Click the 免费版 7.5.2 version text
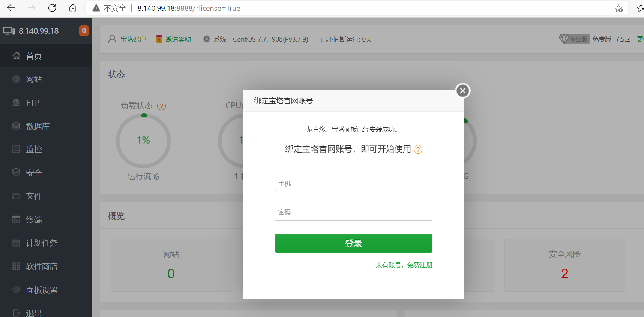644x317 pixels. (x=611, y=39)
